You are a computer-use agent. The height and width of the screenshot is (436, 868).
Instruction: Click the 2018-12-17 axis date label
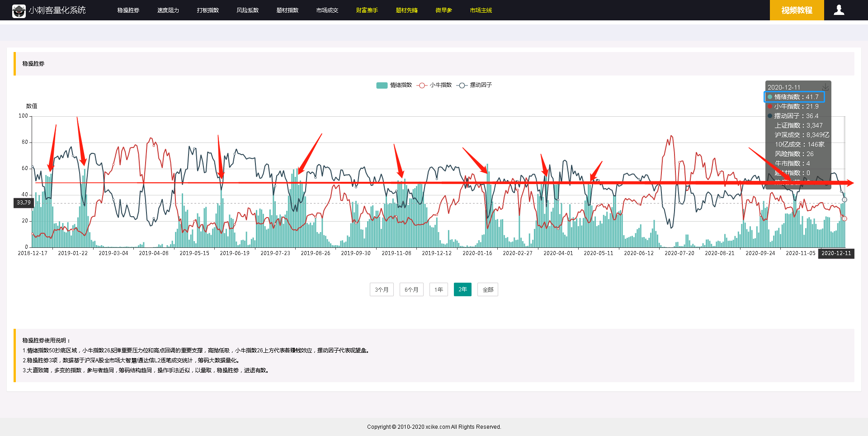pos(33,253)
